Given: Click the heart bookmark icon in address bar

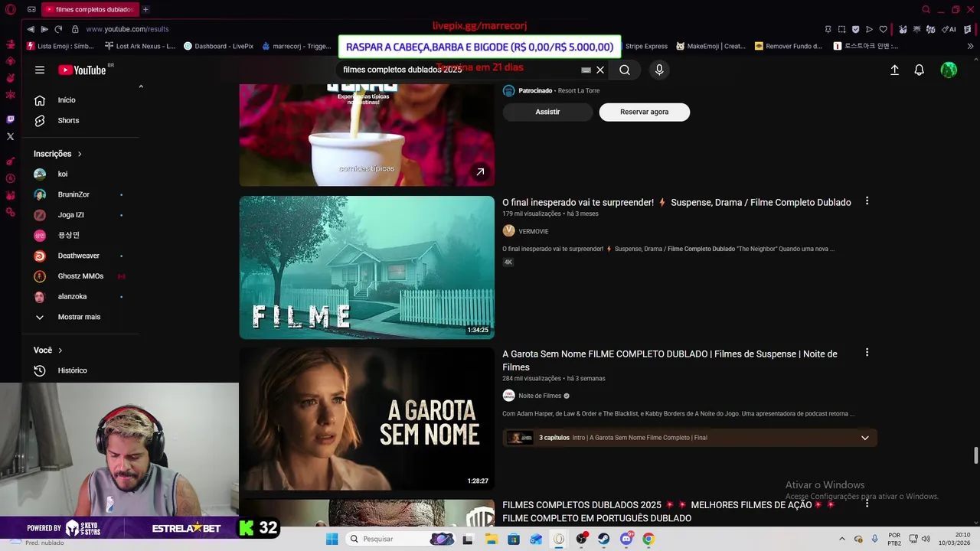Looking at the screenshot, I should pos(883,29).
